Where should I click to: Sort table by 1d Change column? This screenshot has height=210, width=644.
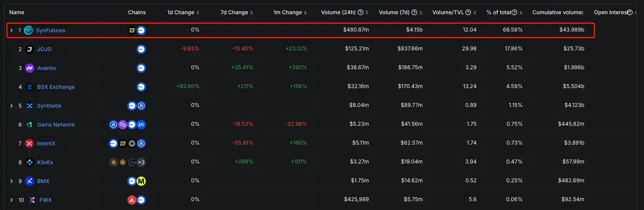(198, 13)
